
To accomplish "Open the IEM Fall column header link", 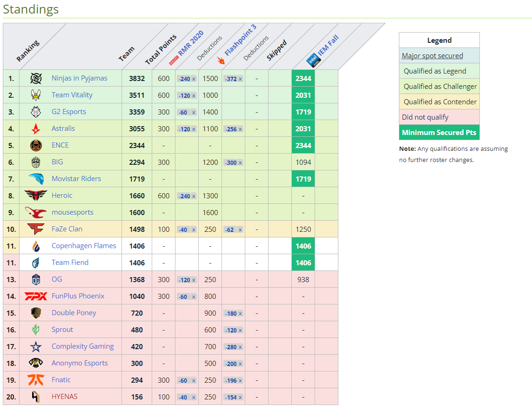I will pos(328,45).
